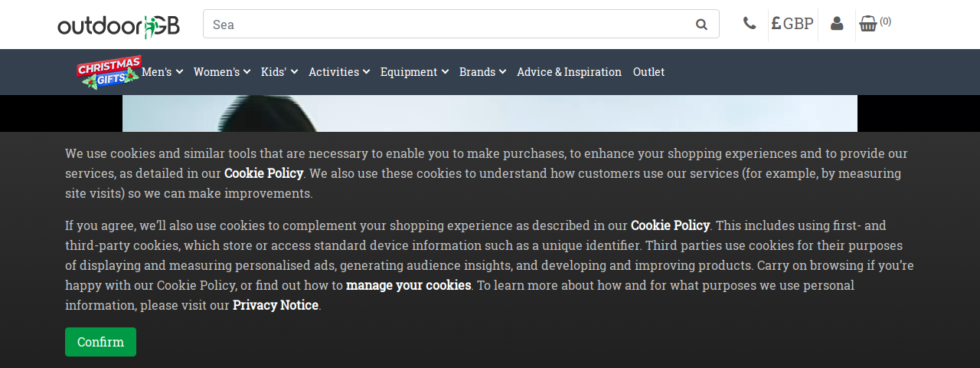
Task: Expand the Men's menu chevron
Action: coord(179,72)
